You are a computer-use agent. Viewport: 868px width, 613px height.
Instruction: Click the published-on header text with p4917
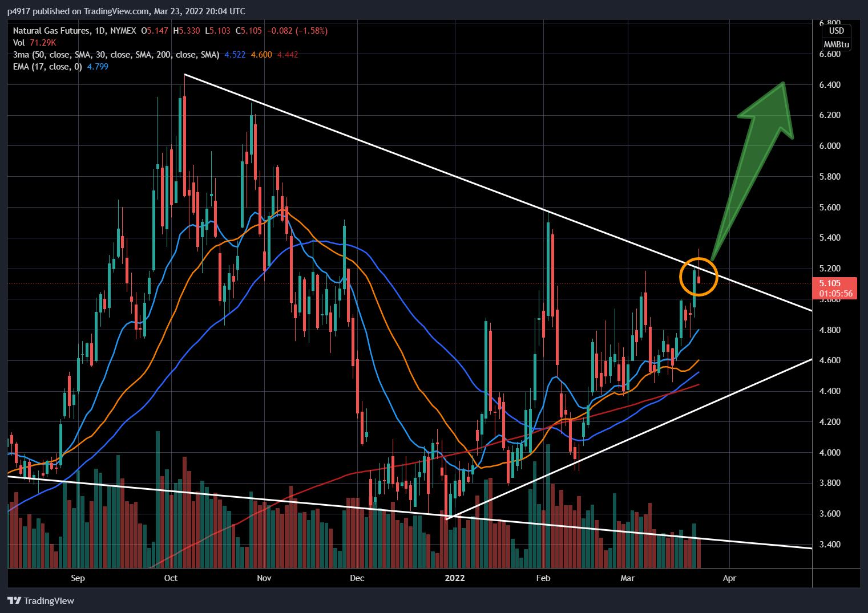point(126,11)
